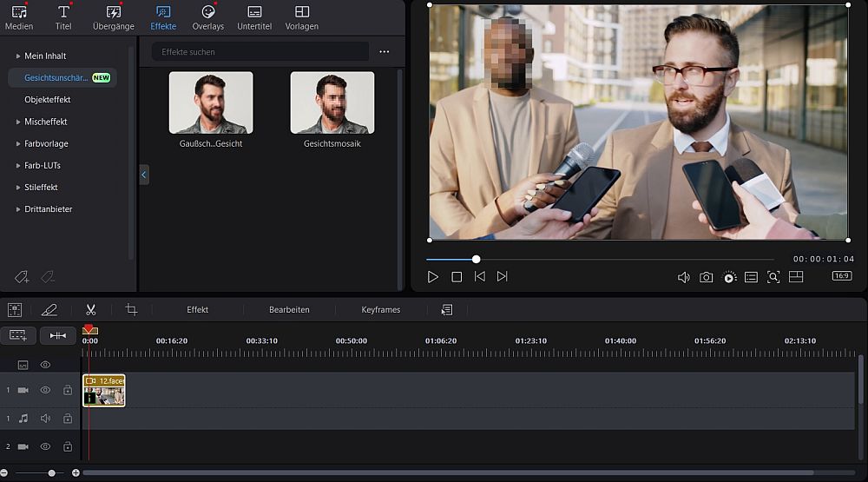Play the preview video
868x482 pixels.
point(433,276)
